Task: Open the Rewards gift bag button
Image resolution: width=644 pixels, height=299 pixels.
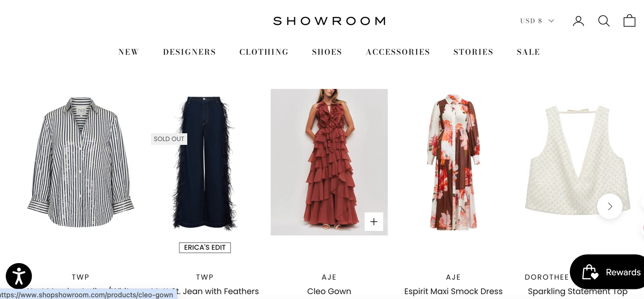Action: (x=609, y=272)
